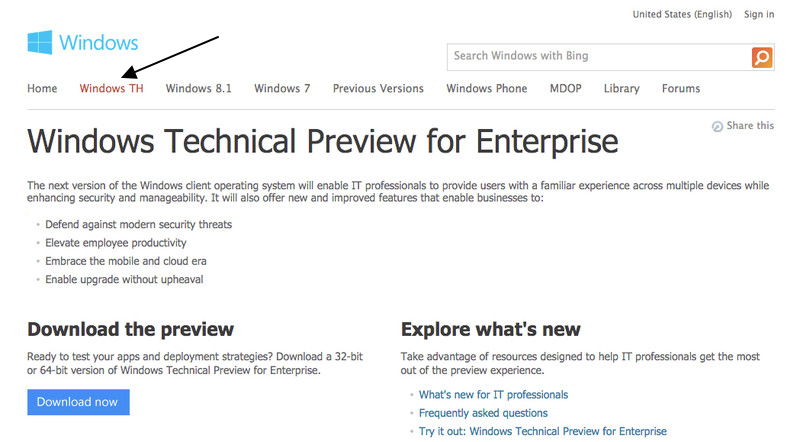Go to the Library section
Image resolution: width=800 pixels, height=442 pixels.
[621, 88]
